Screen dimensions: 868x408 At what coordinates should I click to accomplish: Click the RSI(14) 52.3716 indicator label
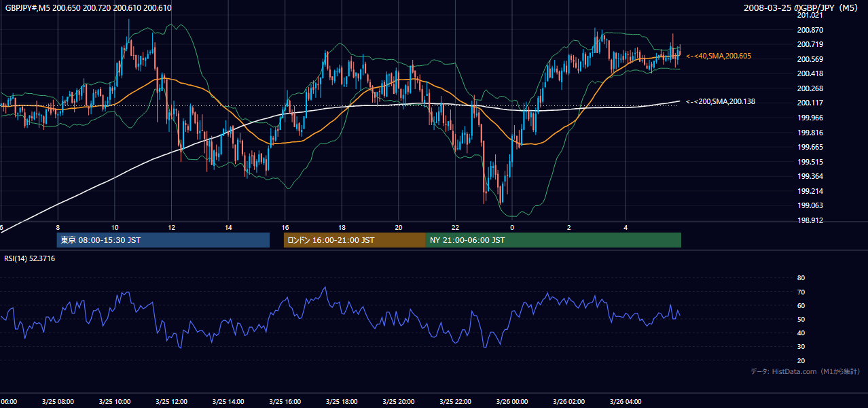(x=30, y=258)
